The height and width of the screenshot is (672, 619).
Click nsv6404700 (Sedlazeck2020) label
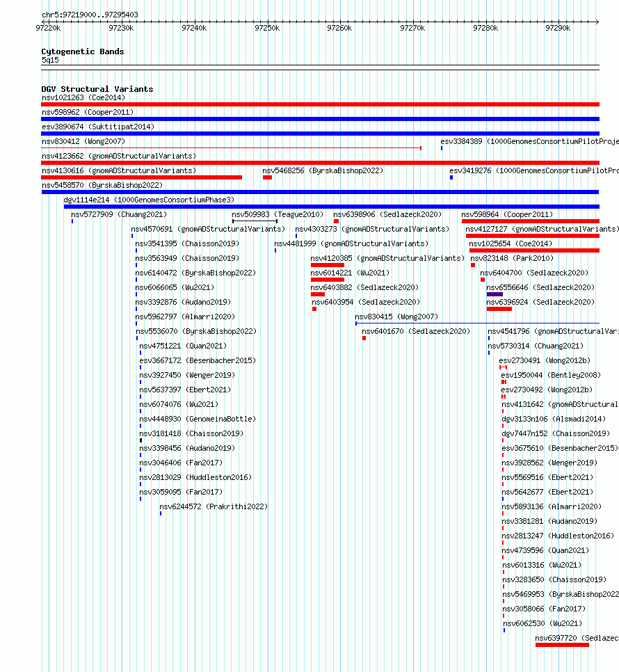[x=533, y=273]
